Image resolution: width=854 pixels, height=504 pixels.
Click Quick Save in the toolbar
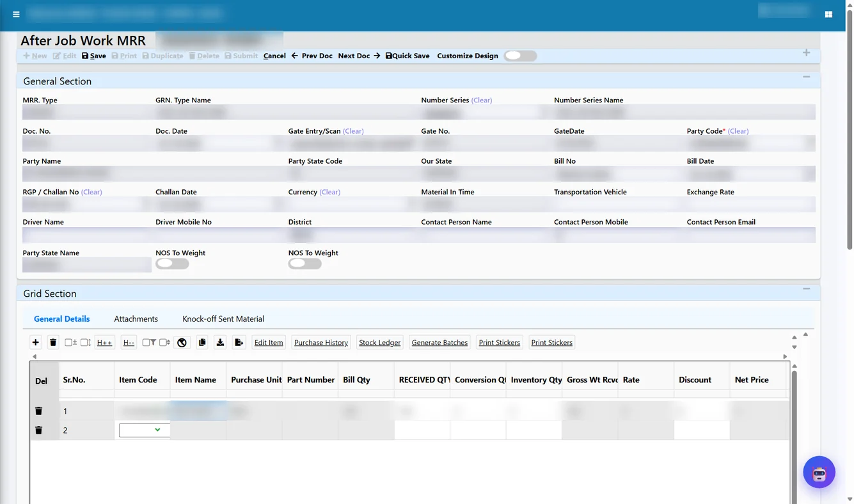[x=407, y=56]
